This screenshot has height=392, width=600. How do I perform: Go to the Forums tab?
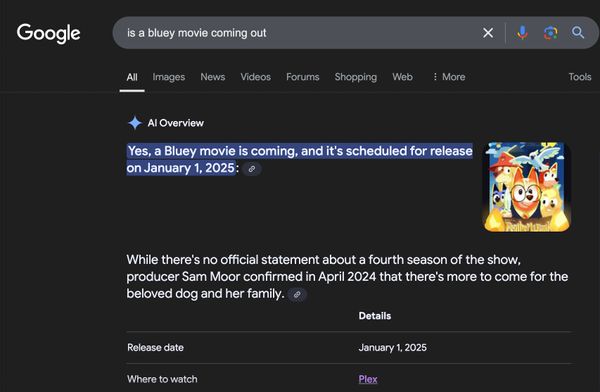point(303,77)
